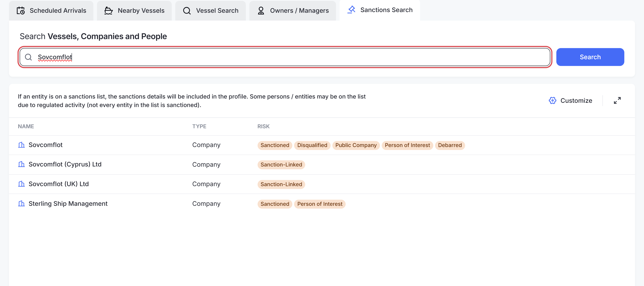The width and height of the screenshot is (644, 286).
Task: Click the magnifier icon inside the search box
Action: pos(28,57)
